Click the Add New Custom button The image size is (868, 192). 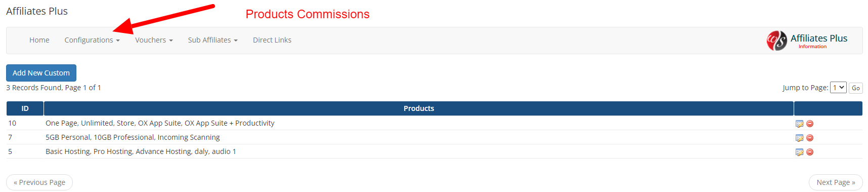[41, 73]
